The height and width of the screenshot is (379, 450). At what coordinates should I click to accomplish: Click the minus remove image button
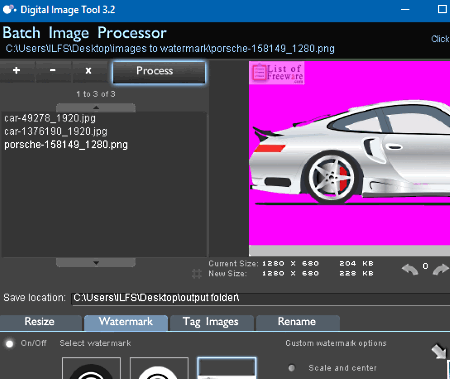(53, 71)
